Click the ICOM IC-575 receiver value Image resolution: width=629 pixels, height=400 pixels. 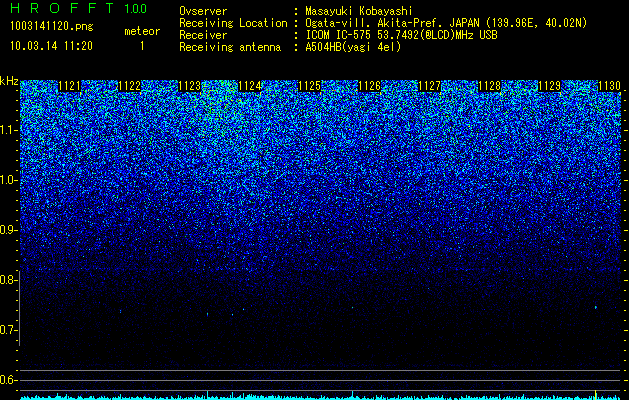(401, 35)
